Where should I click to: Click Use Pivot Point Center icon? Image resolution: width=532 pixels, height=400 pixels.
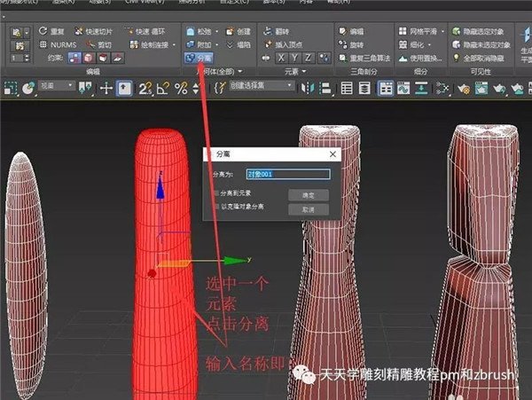pyautogui.click(x=85, y=88)
